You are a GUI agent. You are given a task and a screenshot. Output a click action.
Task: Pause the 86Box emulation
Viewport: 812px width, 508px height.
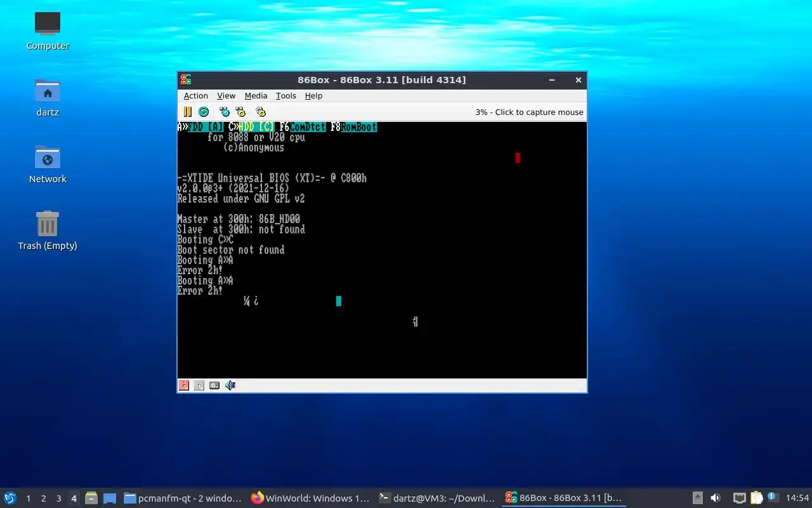[x=188, y=112]
